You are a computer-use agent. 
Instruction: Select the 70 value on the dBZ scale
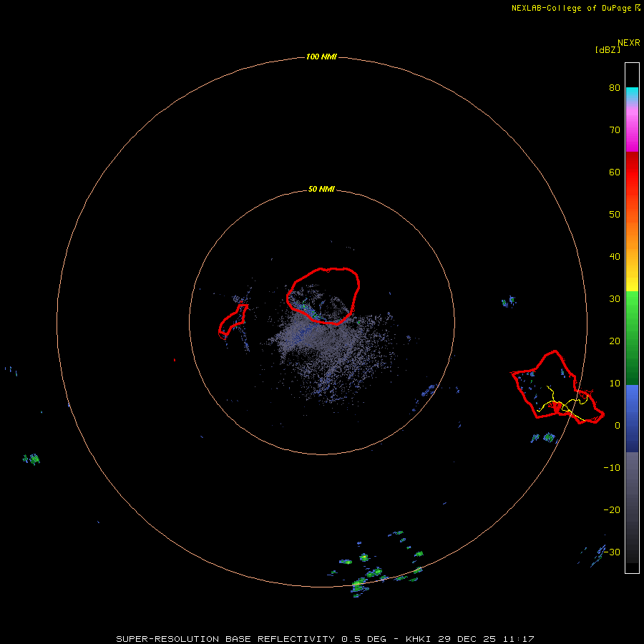[615, 130]
